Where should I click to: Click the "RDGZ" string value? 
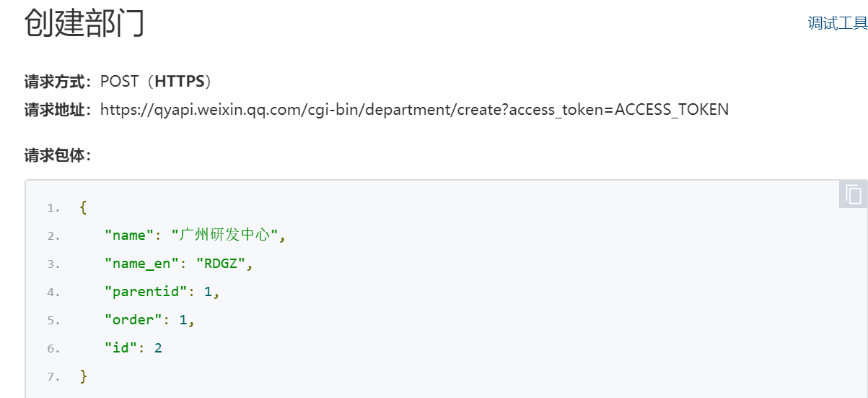click(222, 264)
